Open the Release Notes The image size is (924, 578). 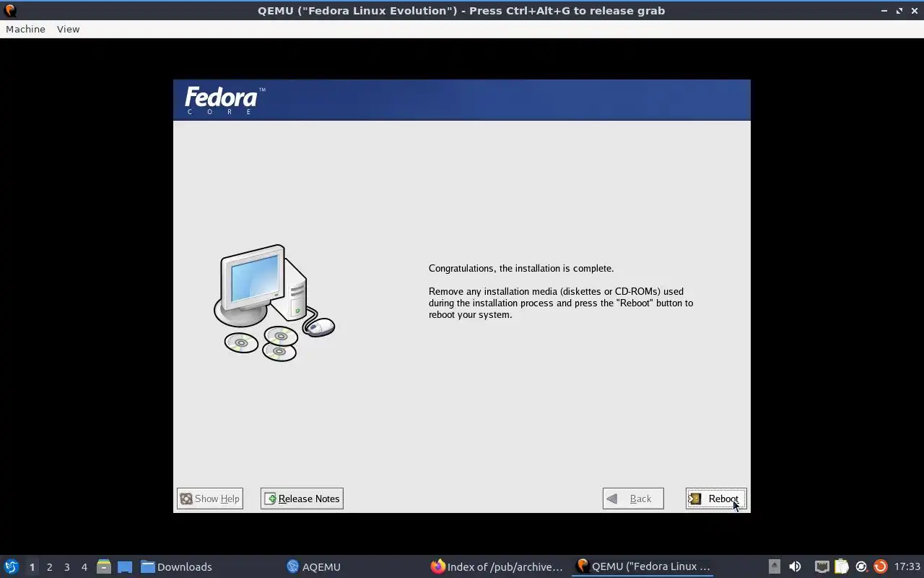point(302,499)
